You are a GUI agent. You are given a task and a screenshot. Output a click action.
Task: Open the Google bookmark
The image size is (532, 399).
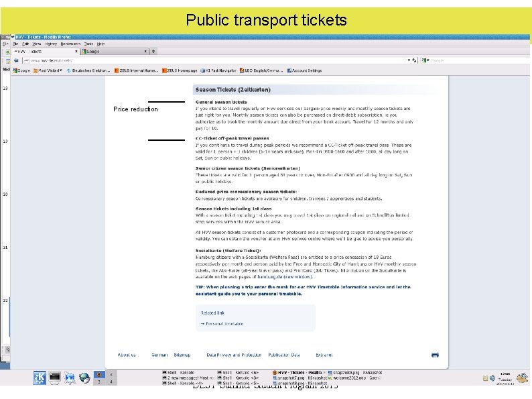tap(21, 70)
